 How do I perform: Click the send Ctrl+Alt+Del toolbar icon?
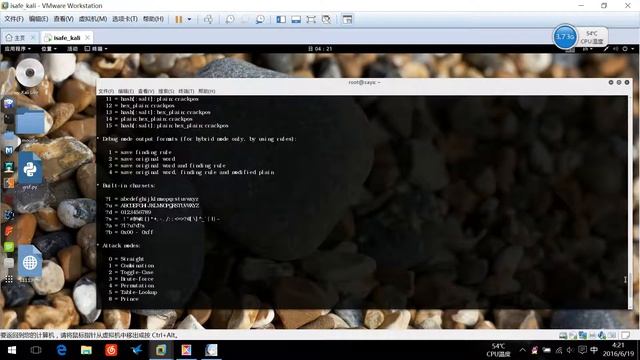click(x=208, y=19)
